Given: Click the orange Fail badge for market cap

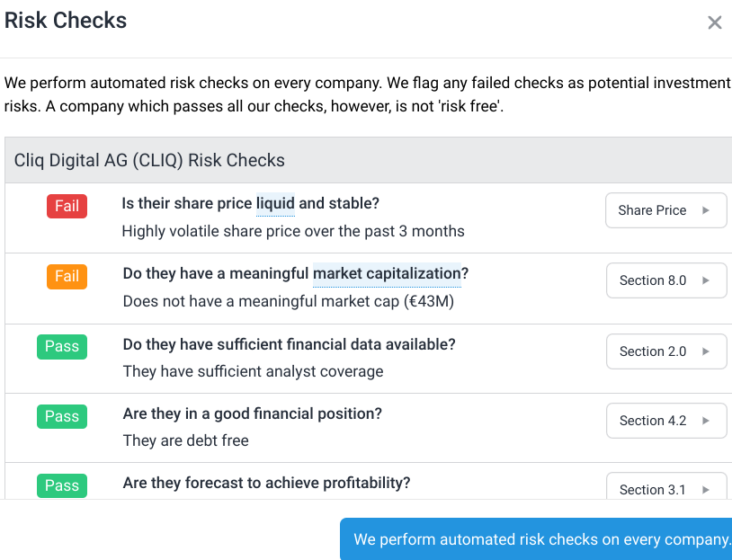Looking at the screenshot, I should [x=67, y=276].
